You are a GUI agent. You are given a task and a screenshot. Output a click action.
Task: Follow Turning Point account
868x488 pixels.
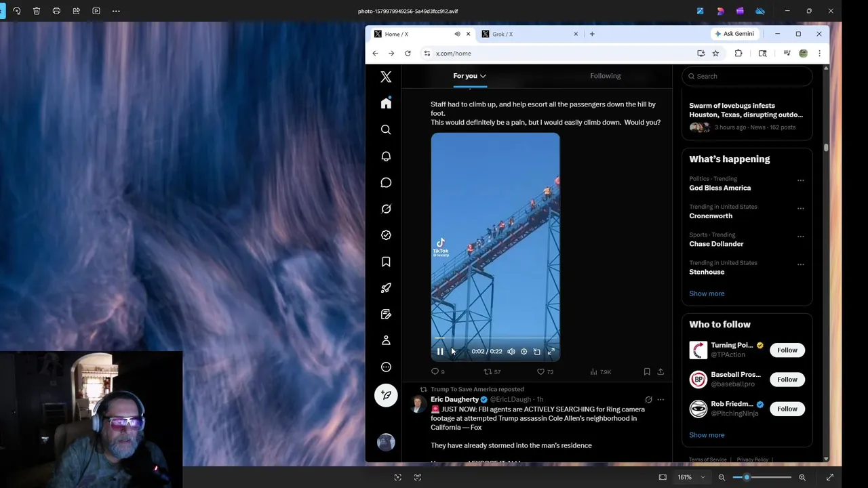pos(787,350)
